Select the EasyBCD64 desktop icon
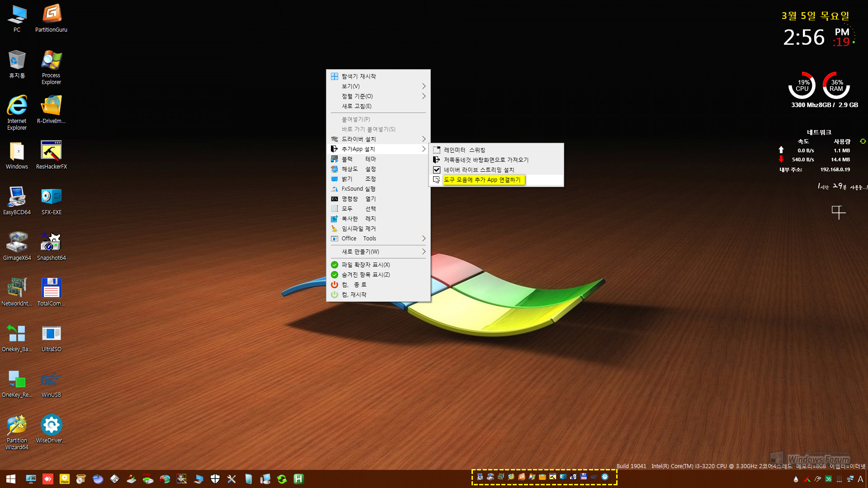868x488 pixels. click(x=17, y=201)
